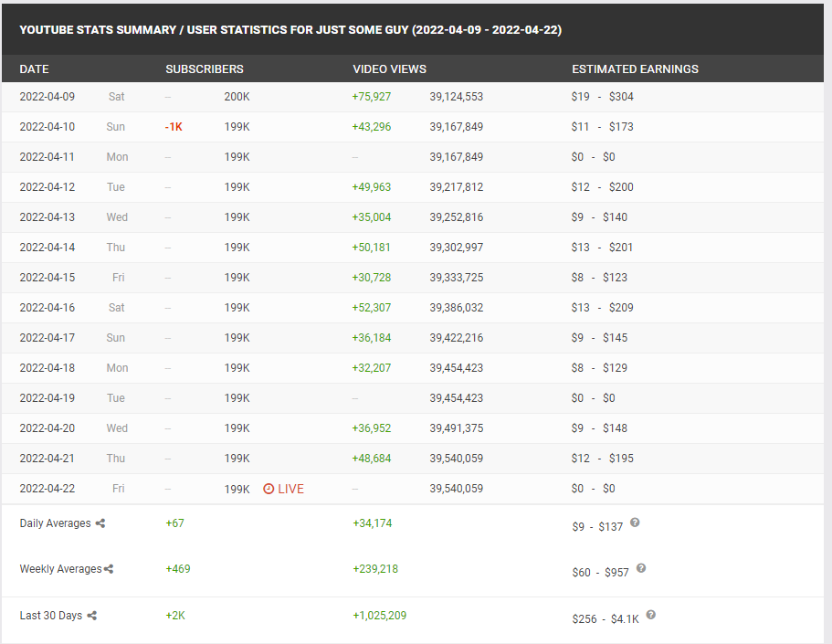Image resolution: width=832 pixels, height=644 pixels.
Task: Click the YouTube Stats Summary title text
Action: (290, 30)
